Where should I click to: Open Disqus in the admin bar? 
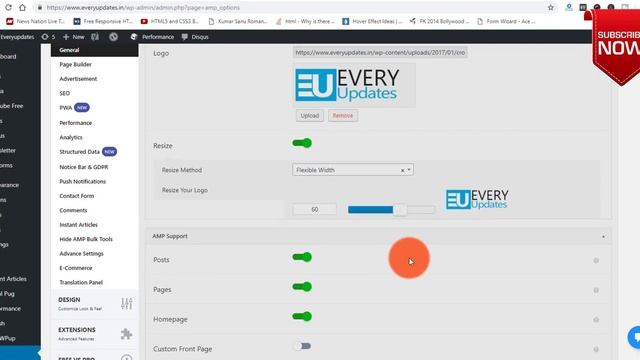pos(195,37)
